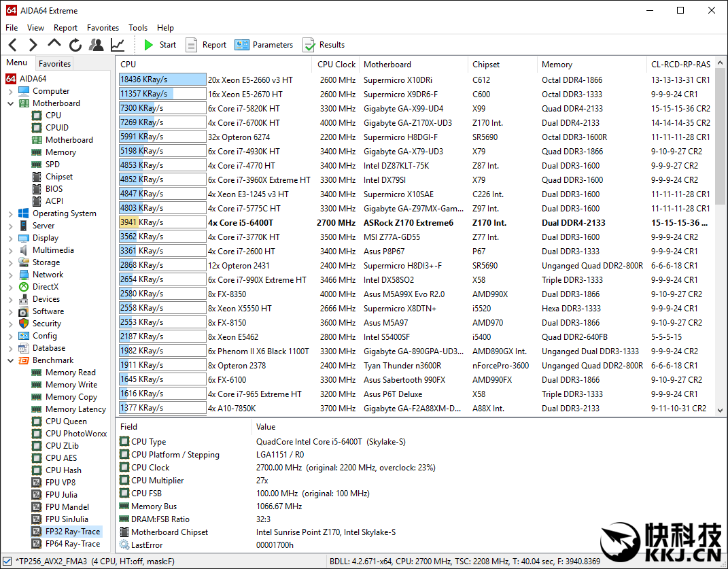Select FPU Mandel benchmark
Image resolution: width=728 pixels, height=569 pixels.
pyautogui.click(x=60, y=506)
